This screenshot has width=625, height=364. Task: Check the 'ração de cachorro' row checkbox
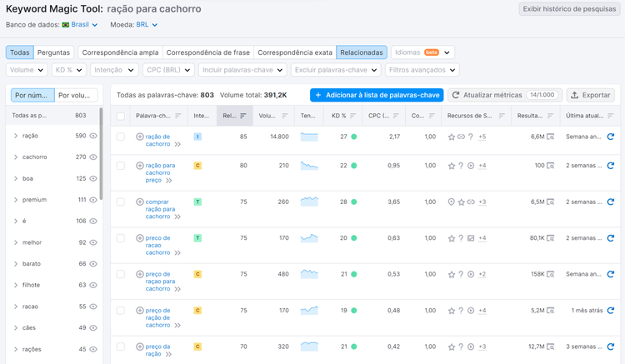click(x=120, y=137)
